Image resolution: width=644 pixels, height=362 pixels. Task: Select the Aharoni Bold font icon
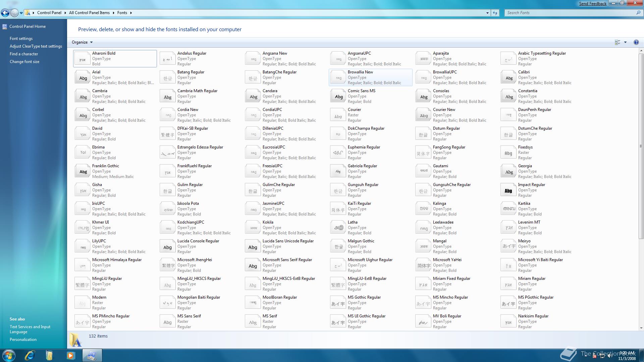(83, 59)
